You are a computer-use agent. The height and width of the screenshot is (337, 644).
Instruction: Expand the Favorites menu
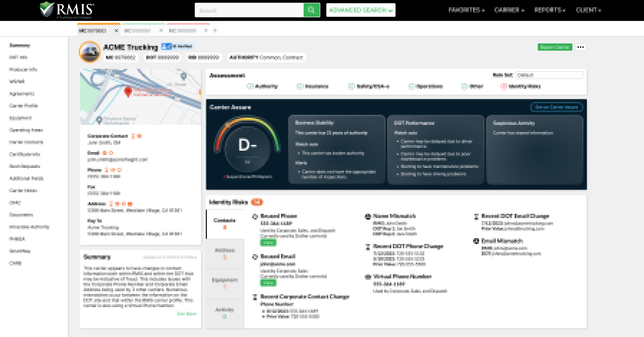[x=466, y=10]
